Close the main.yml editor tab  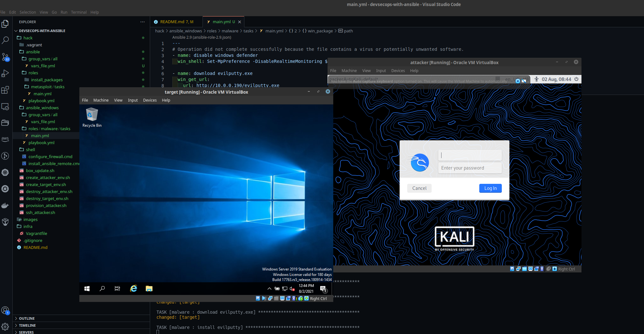(240, 22)
